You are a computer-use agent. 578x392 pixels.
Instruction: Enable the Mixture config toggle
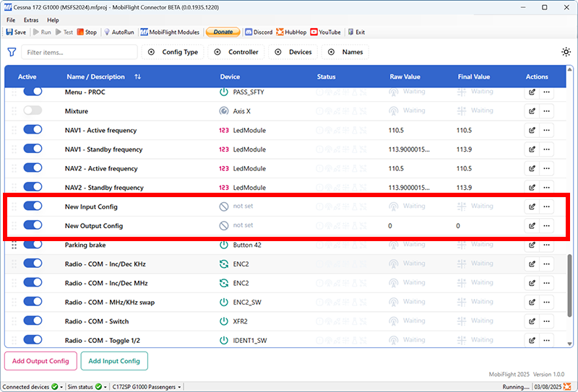33,110
